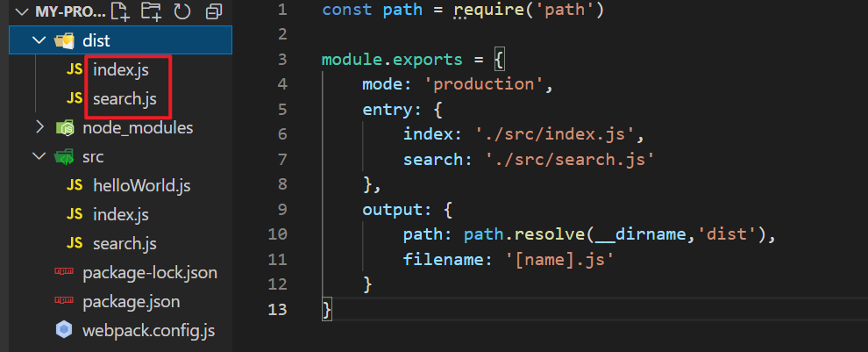868x352 pixels.
Task: Click the npm icon beside package-lock.json
Action: pos(64,271)
